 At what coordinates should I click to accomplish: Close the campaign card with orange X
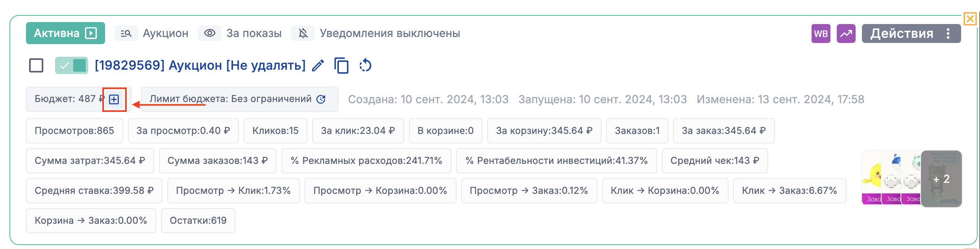[970, 19]
